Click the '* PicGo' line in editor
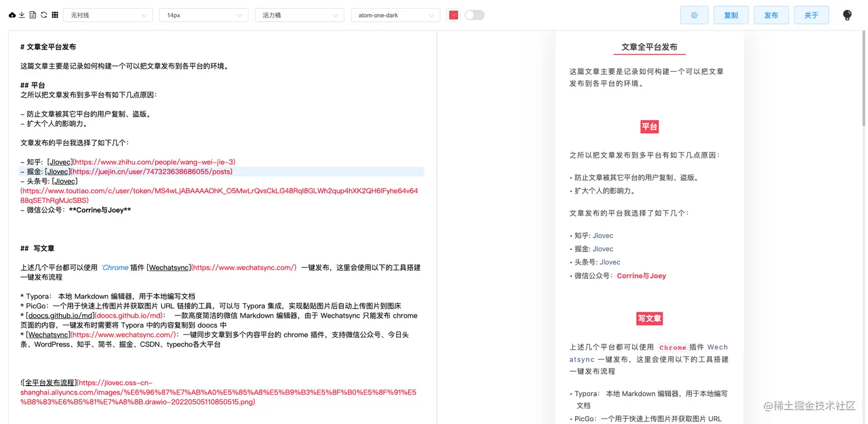This screenshot has width=868, height=424. (x=211, y=306)
